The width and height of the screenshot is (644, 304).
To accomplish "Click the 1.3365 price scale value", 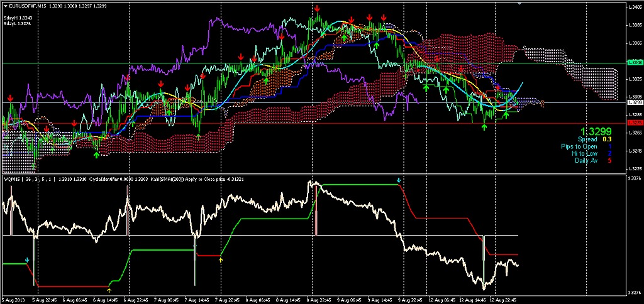I will click(635, 43).
